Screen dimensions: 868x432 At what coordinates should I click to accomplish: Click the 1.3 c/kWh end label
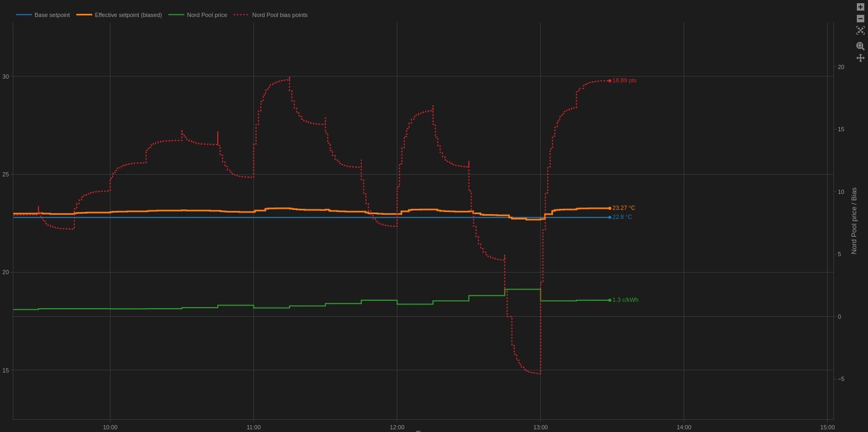pyautogui.click(x=625, y=300)
